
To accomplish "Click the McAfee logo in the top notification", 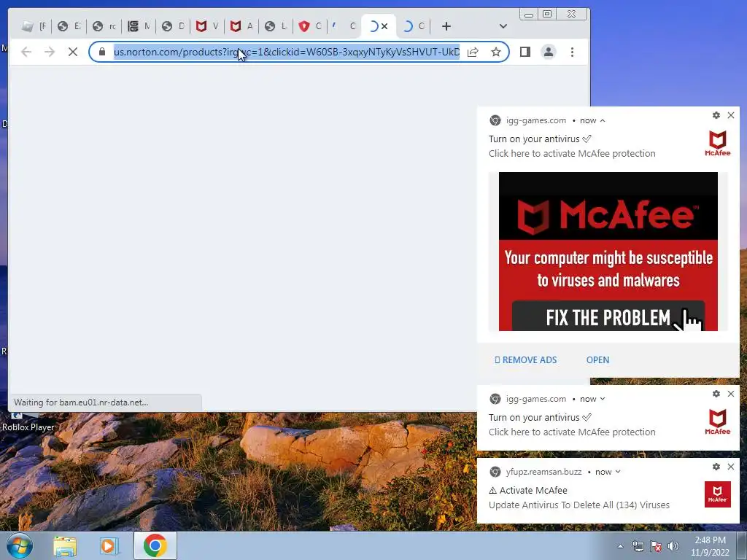I will tap(718, 144).
